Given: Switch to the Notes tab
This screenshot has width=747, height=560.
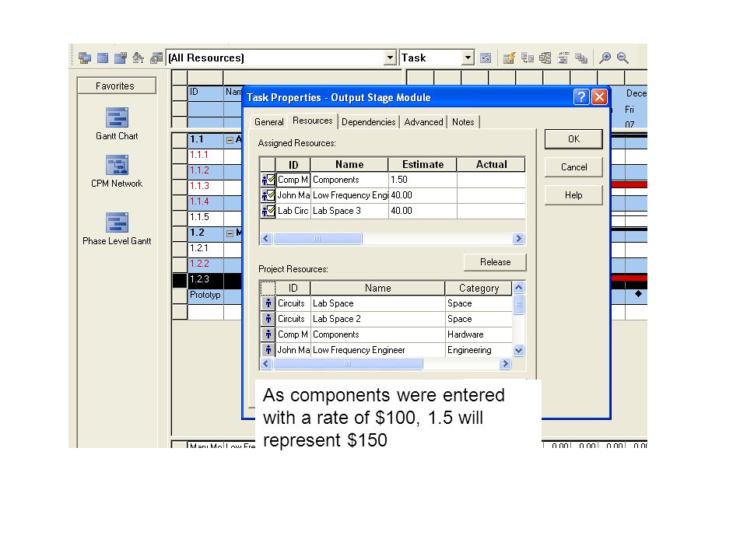Looking at the screenshot, I should coord(463,122).
